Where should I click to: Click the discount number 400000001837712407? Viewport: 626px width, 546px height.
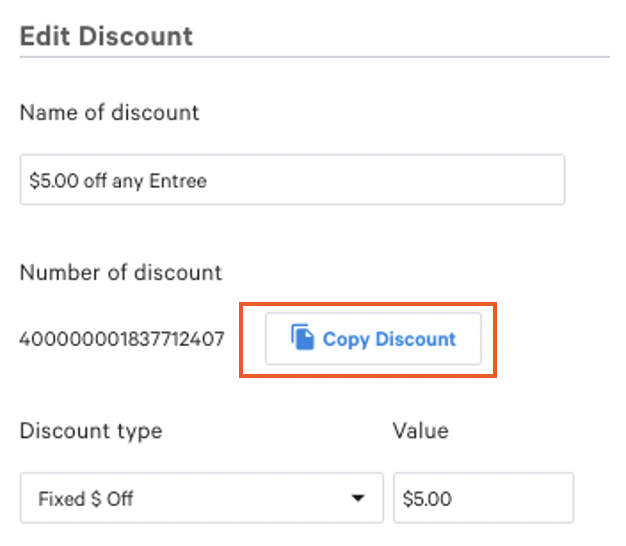click(123, 339)
